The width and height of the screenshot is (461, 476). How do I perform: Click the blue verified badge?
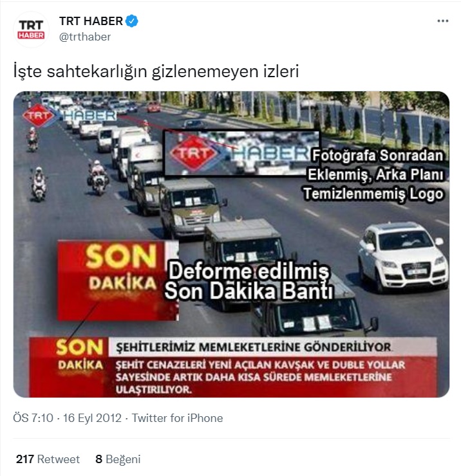pos(131,21)
